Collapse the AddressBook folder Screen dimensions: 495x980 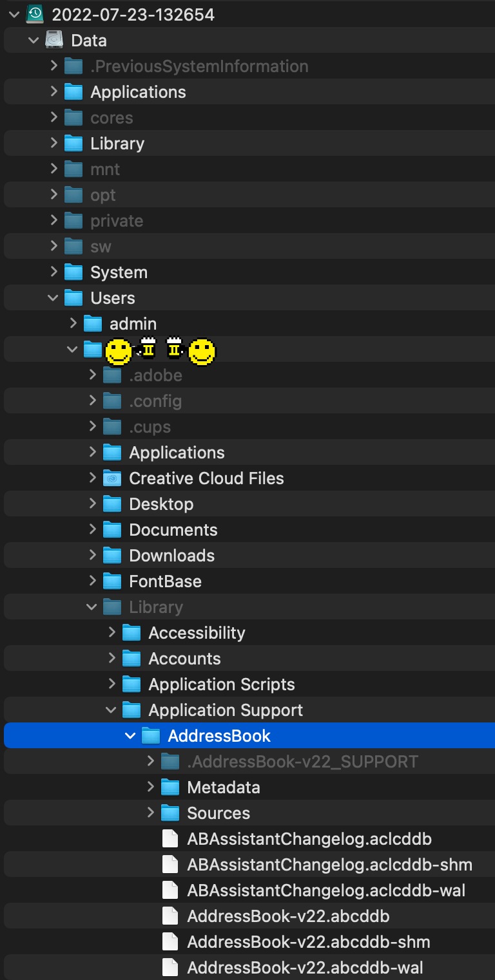(131, 735)
